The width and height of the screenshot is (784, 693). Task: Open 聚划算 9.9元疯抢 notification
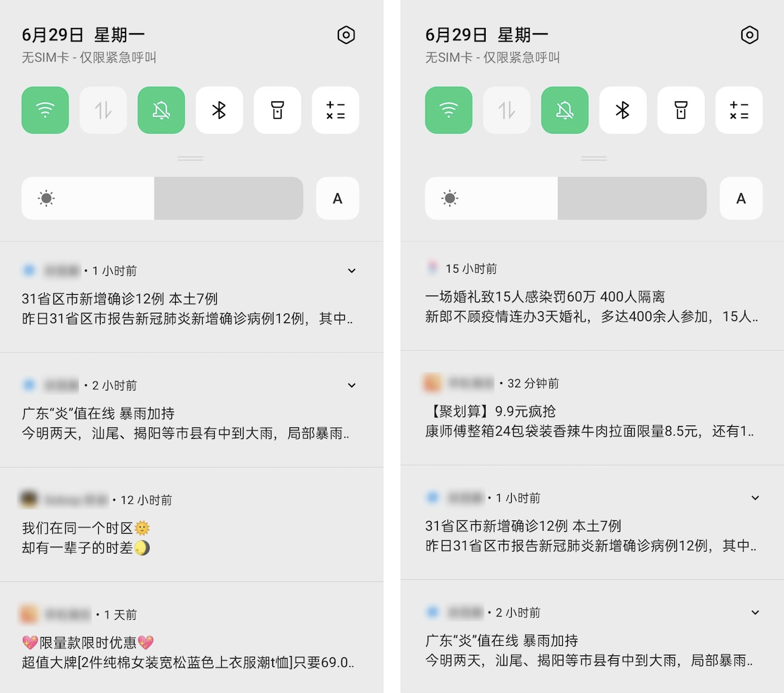click(592, 408)
